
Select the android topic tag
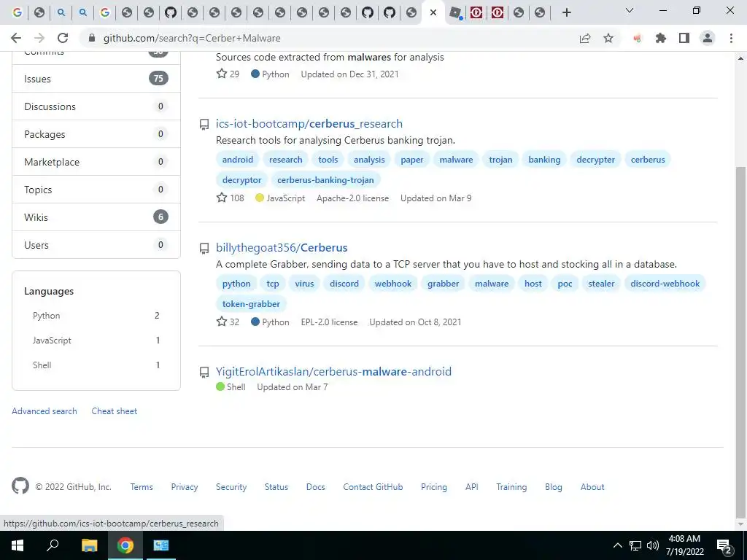click(x=238, y=160)
